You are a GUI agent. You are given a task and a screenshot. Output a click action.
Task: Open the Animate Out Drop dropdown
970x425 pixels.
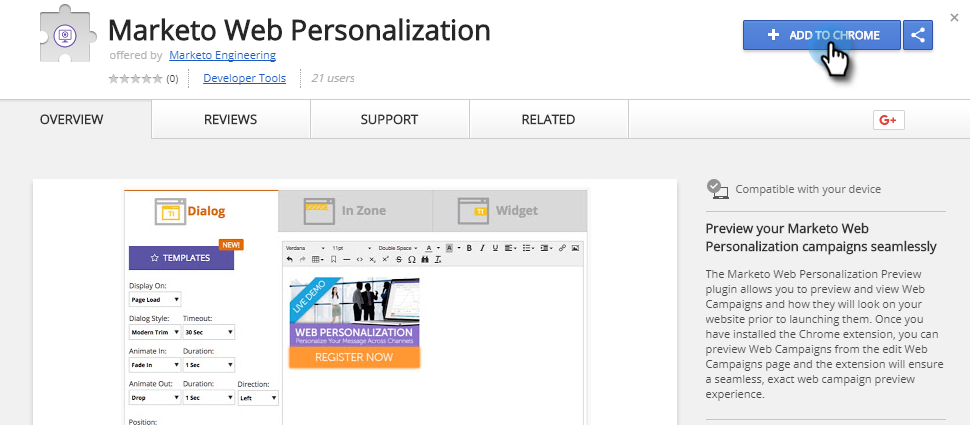155,398
